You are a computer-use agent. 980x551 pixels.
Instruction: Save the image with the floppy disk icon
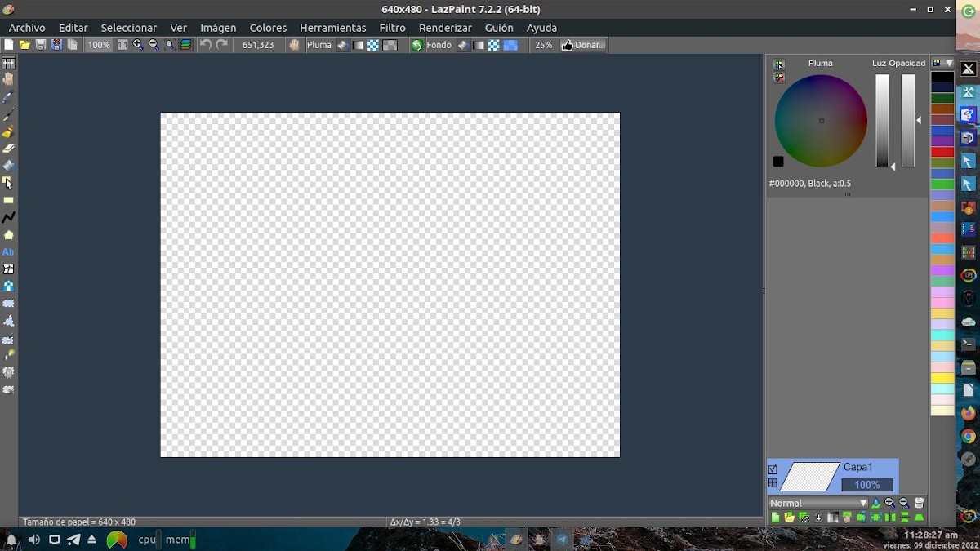[40, 45]
